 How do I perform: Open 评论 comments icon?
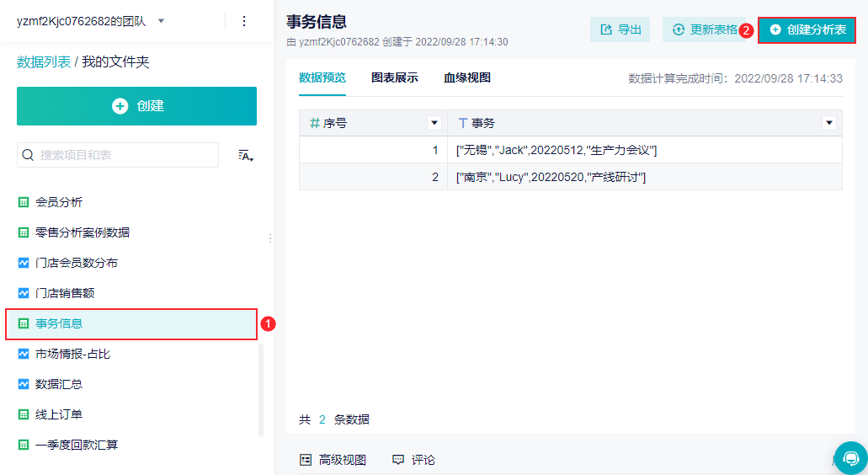click(x=398, y=460)
